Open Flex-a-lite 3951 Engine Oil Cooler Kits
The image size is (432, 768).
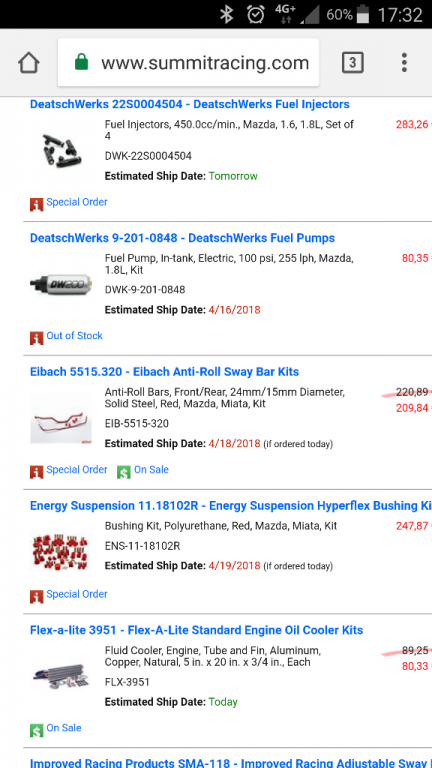point(196,630)
